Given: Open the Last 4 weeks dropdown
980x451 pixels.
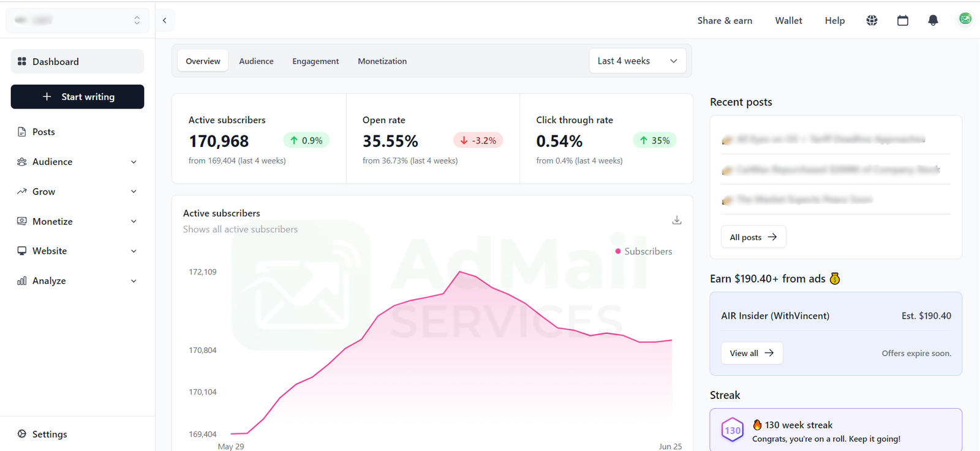Looking at the screenshot, I should tap(637, 61).
